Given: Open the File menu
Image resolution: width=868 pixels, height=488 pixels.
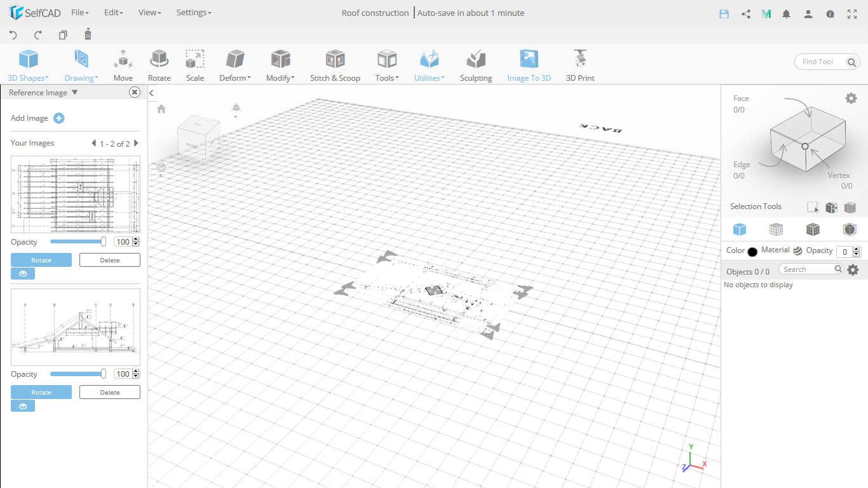Looking at the screenshot, I should pos(80,13).
